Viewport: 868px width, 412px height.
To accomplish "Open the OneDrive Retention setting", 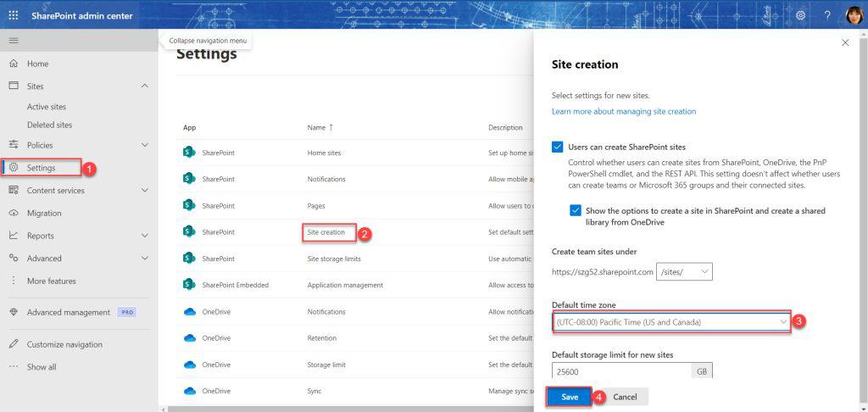I will (x=321, y=338).
